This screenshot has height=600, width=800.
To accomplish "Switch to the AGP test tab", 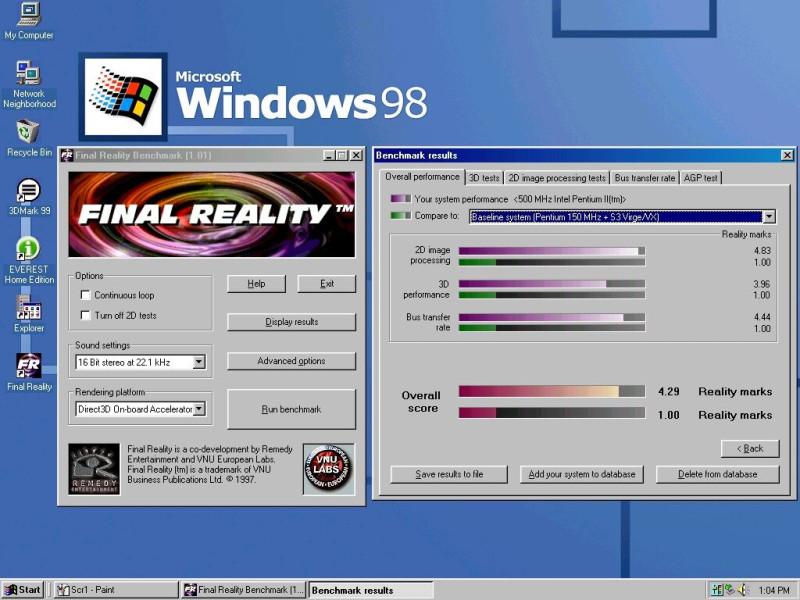I will [x=701, y=178].
